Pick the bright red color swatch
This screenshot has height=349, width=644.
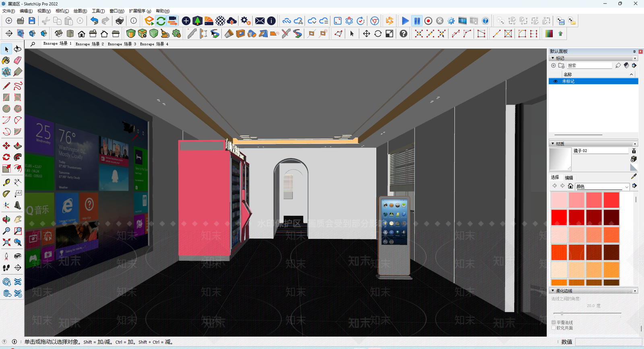click(559, 218)
